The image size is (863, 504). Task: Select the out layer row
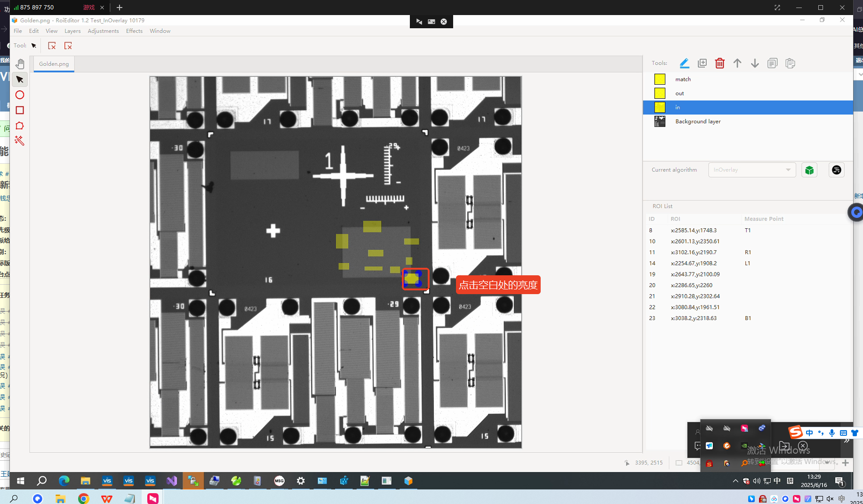pos(748,93)
